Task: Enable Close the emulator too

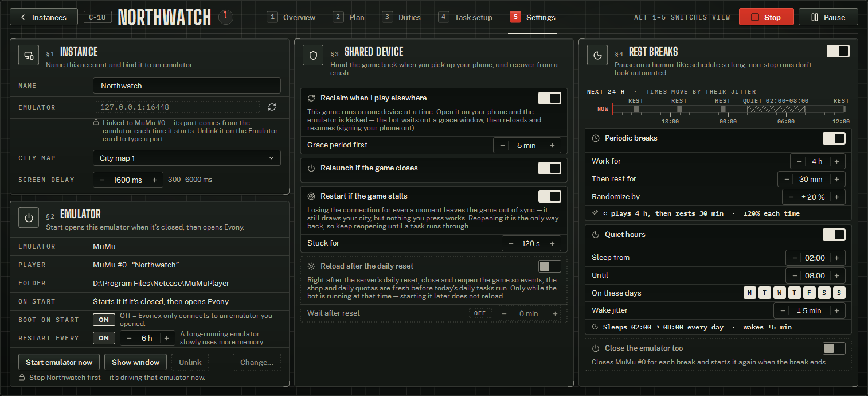Action: 834,348
